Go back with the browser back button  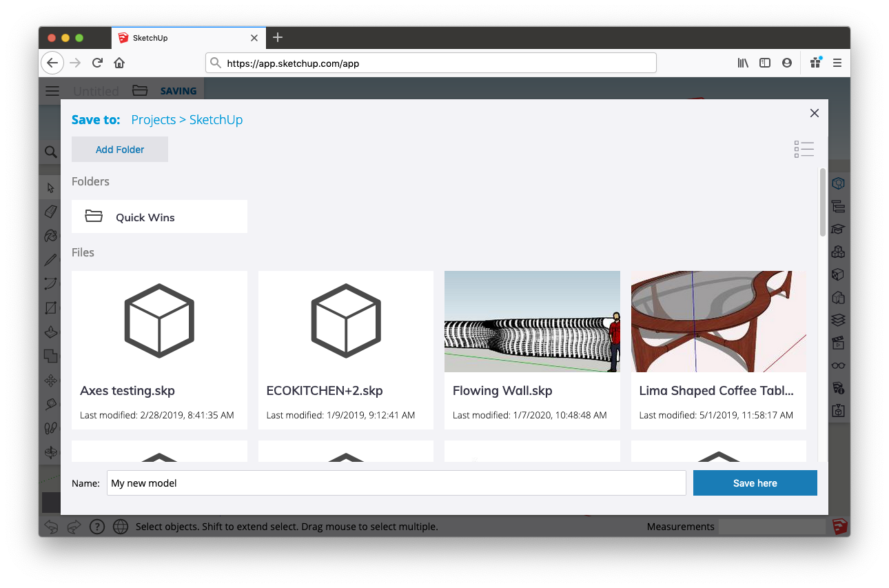click(x=52, y=63)
